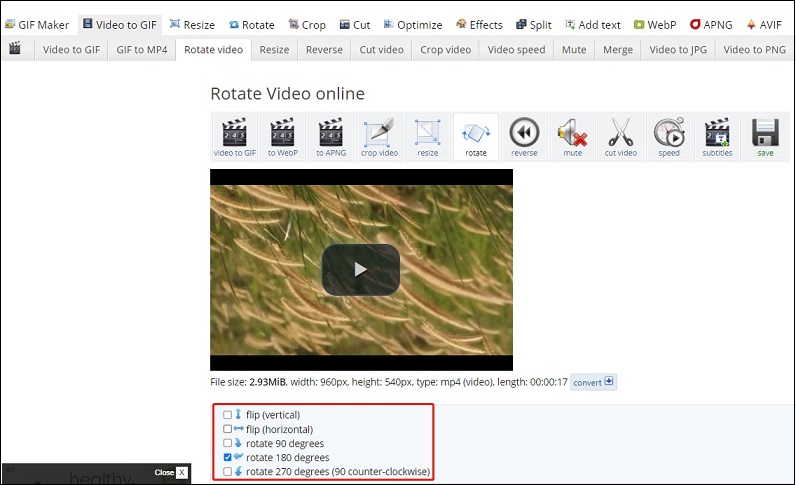Mute the video with the mute tool
This screenshot has width=796, height=485.
572,136
